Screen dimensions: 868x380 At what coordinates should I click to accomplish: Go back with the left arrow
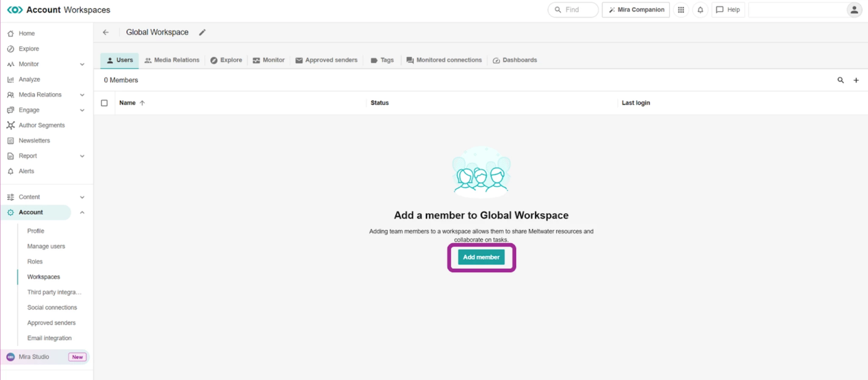click(x=106, y=32)
